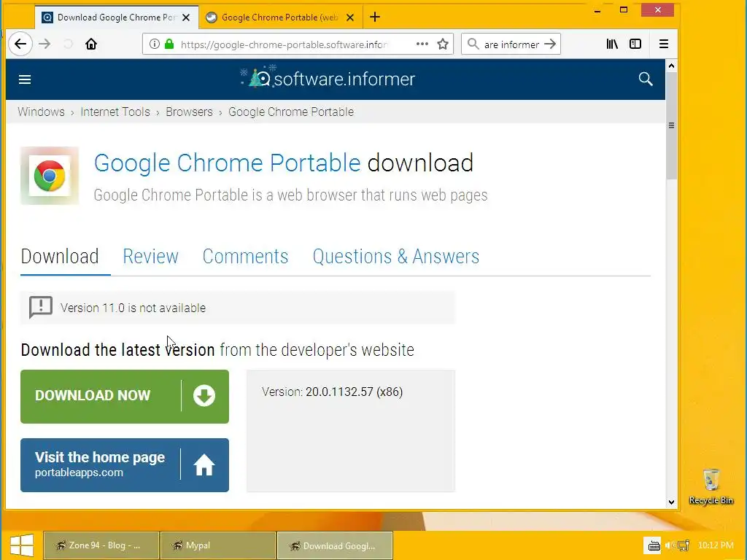Click the green DOWNLOAD NOW button

pyautogui.click(x=125, y=396)
